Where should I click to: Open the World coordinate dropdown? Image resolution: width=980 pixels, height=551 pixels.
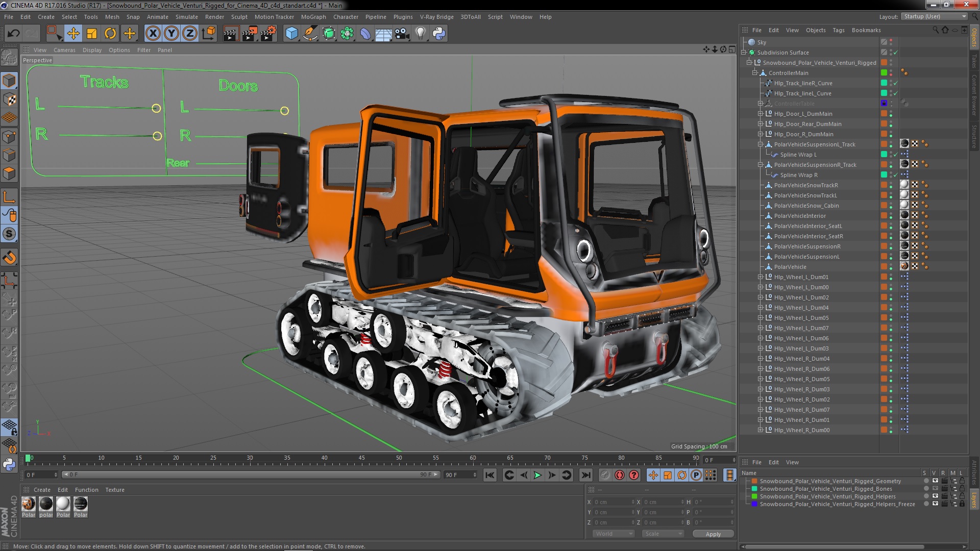(614, 534)
